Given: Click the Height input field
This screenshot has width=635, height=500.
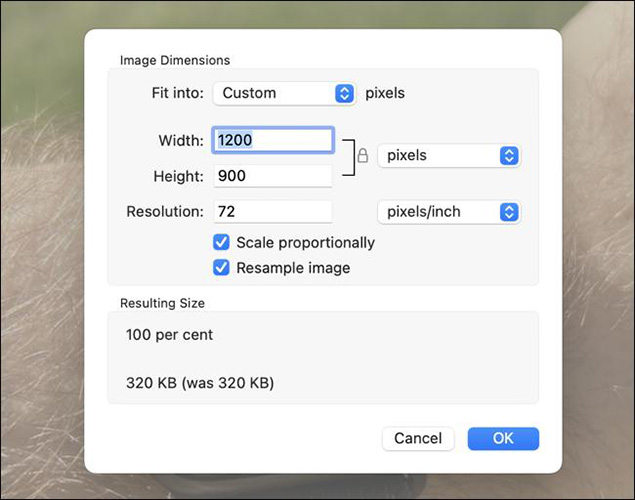Looking at the screenshot, I should click(273, 176).
